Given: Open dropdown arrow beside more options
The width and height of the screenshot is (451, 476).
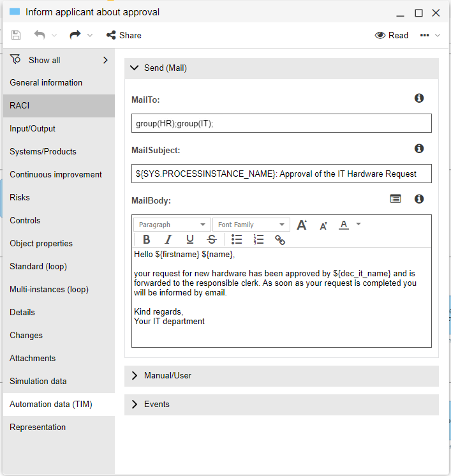Looking at the screenshot, I should (438, 35).
